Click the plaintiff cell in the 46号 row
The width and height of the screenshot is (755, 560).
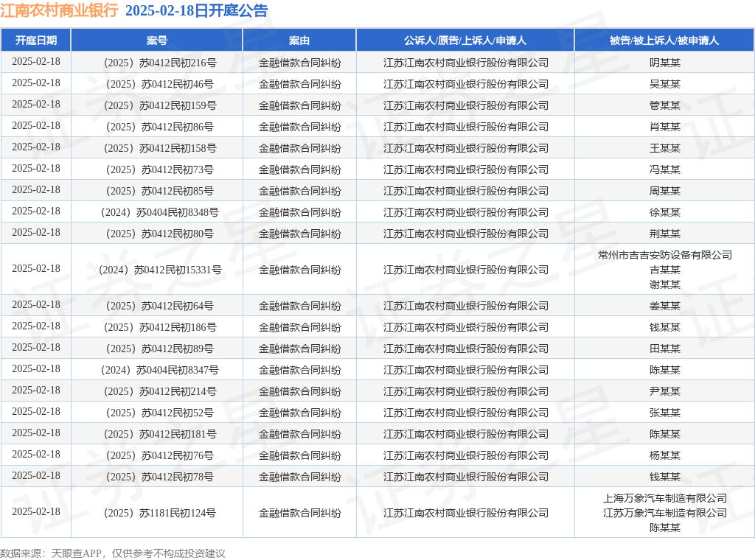point(466,84)
